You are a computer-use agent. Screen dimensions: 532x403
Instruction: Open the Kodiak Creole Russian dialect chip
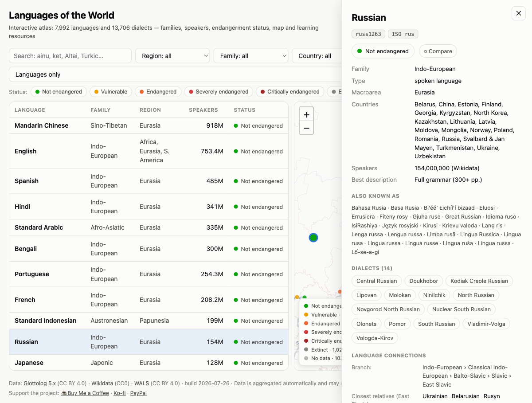tap(479, 281)
